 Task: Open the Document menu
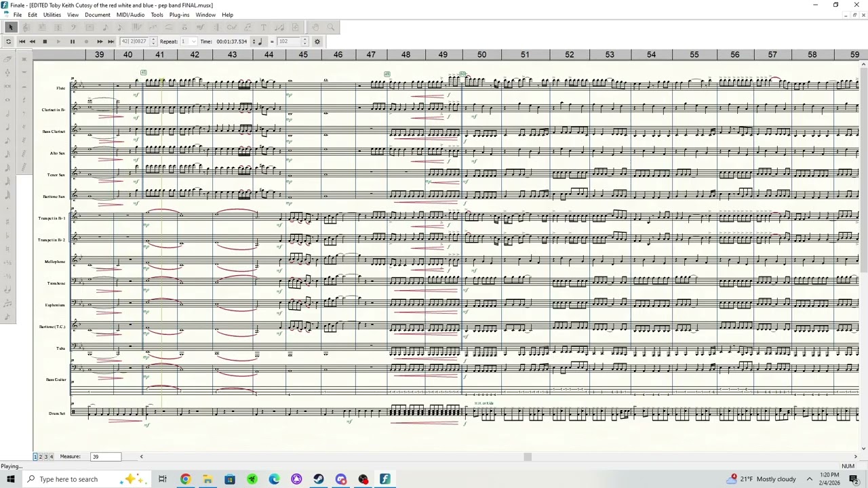click(x=98, y=14)
